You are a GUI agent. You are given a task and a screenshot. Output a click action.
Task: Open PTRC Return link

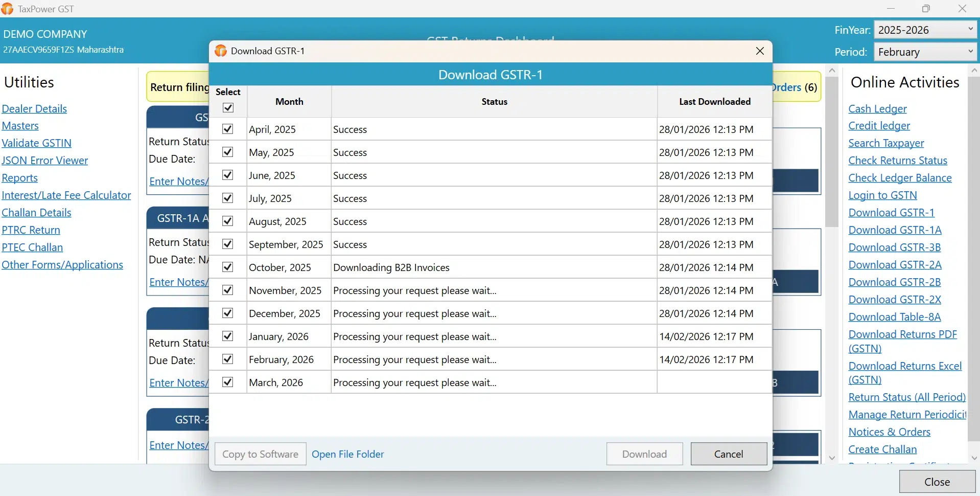[x=31, y=230]
